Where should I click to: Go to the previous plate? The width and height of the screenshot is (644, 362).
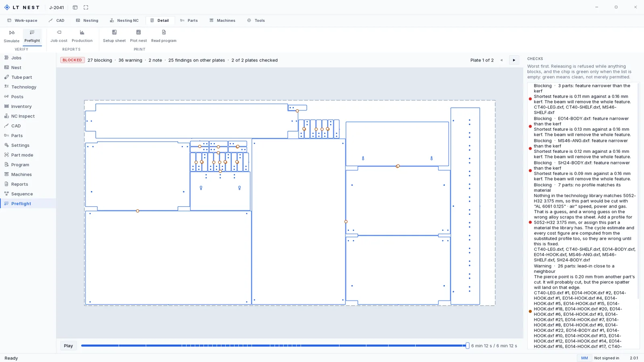(x=502, y=60)
